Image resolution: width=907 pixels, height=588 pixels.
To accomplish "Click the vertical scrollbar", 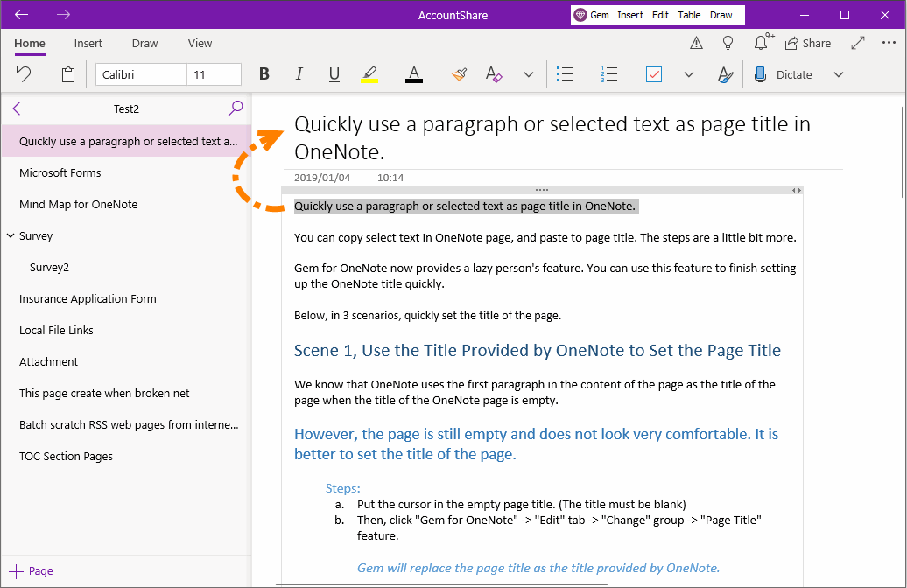I will coord(903,152).
